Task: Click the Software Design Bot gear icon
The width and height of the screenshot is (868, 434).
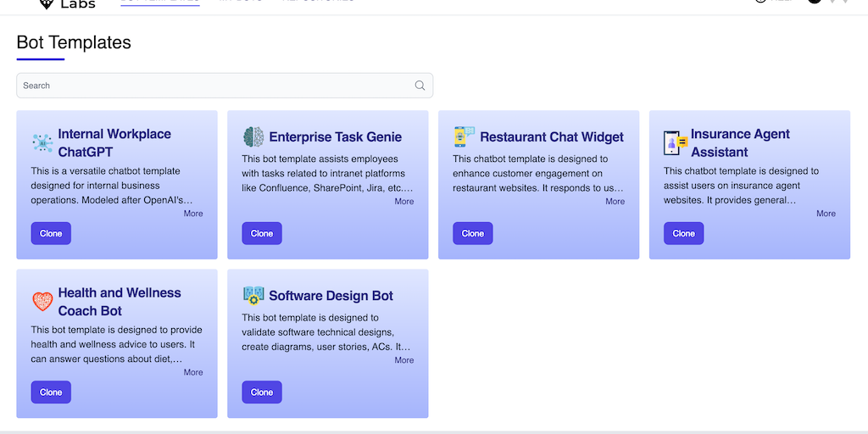Action: tap(253, 295)
